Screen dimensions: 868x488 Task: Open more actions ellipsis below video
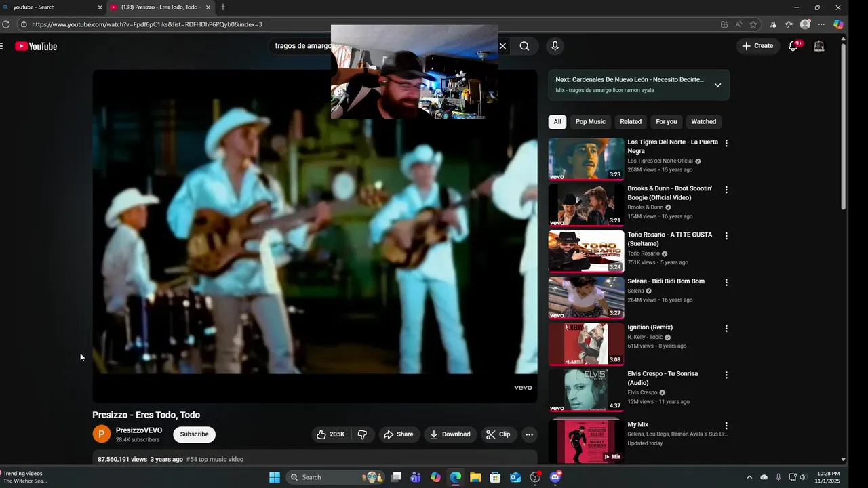pyautogui.click(x=529, y=434)
